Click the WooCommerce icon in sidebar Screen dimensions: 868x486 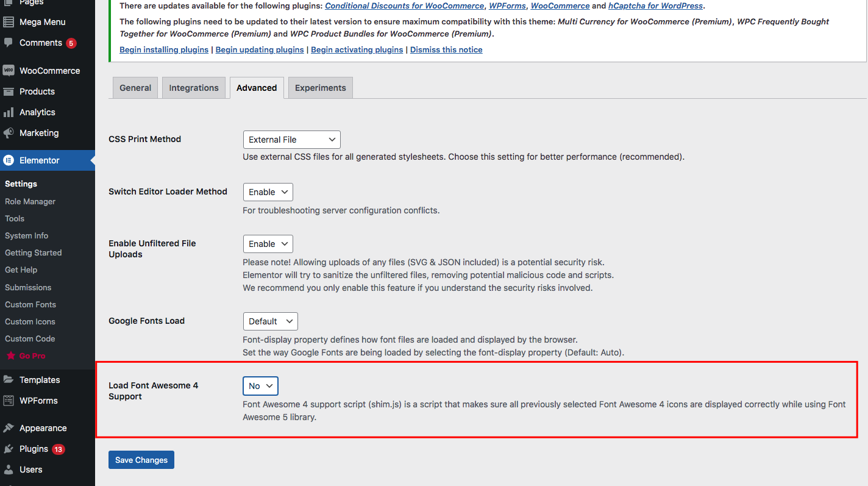(x=9, y=71)
